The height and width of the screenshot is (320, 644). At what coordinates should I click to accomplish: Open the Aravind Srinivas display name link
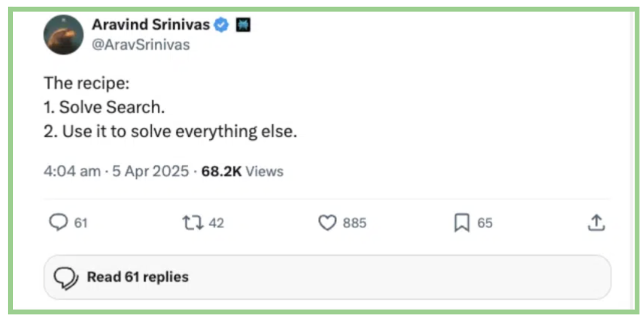pos(151,25)
